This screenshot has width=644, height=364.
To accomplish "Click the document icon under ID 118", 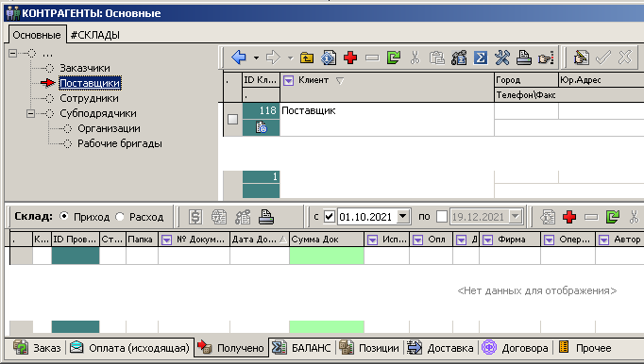I will [262, 127].
